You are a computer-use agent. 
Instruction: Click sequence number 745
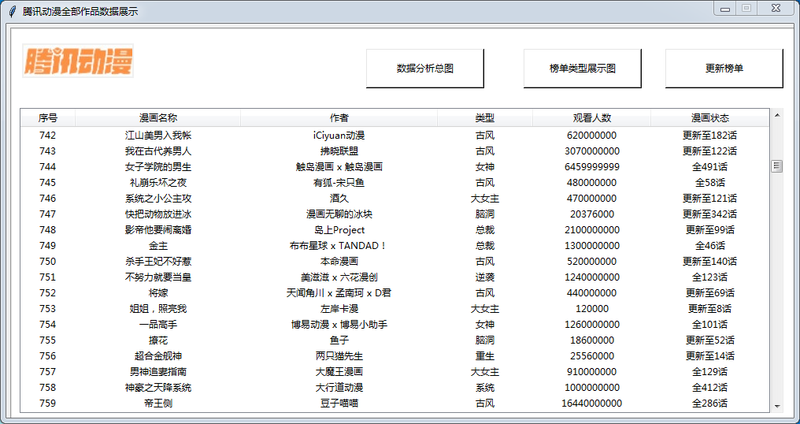click(47, 183)
